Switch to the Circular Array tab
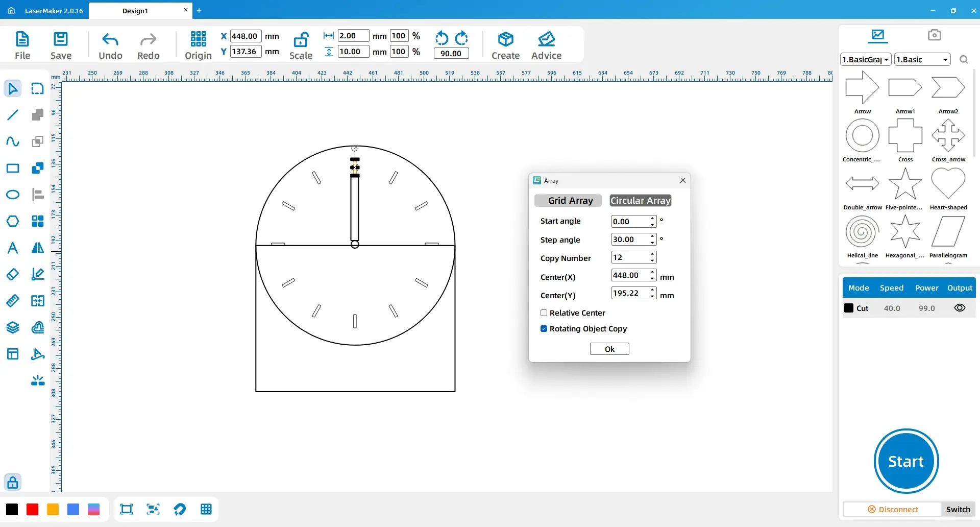This screenshot has height=527, width=980. tap(641, 201)
